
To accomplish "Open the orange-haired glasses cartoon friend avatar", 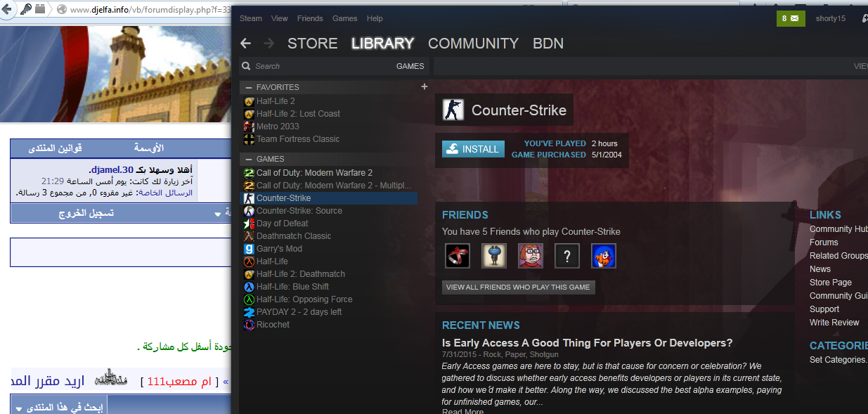I will coord(531,256).
